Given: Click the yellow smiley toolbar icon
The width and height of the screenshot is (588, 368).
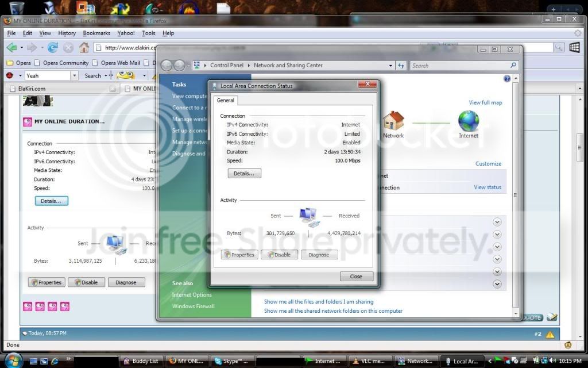Looking at the screenshot, I should (126, 75).
